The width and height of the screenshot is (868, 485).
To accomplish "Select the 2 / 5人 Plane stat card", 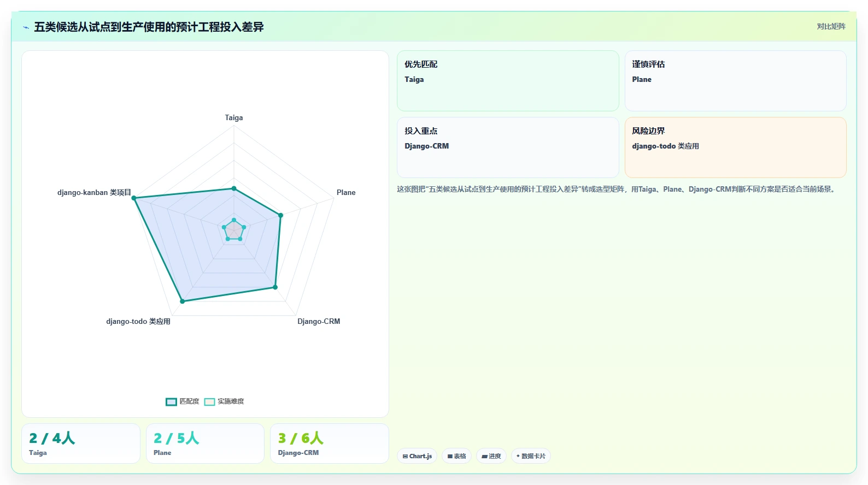I will point(205,443).
